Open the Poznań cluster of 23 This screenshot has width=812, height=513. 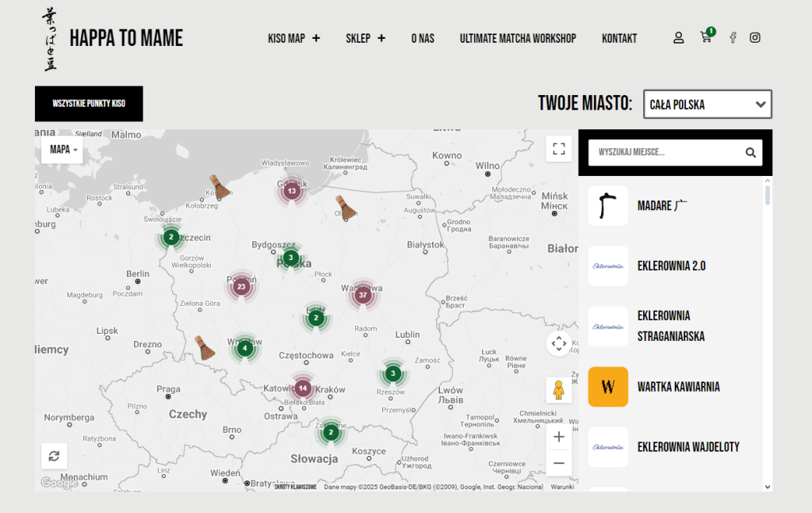(241, 287)
